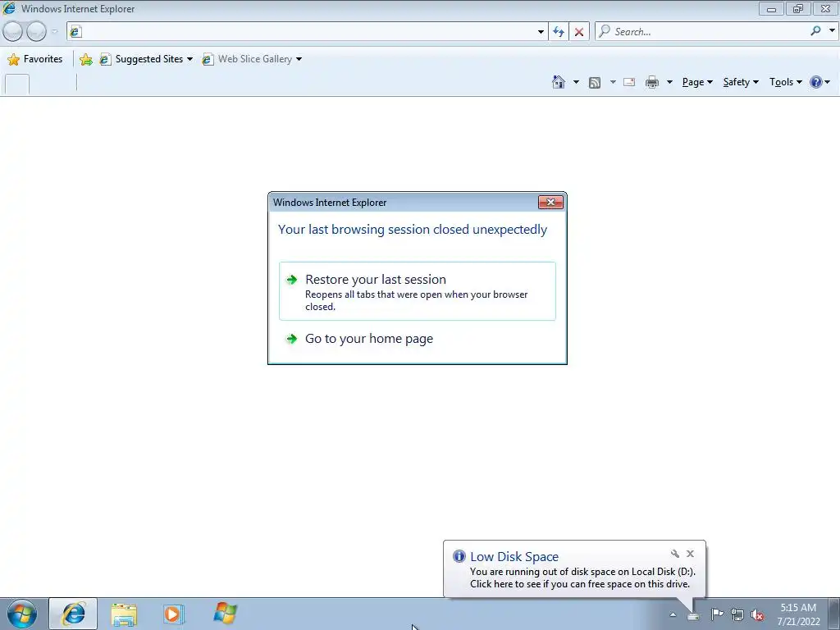Click the taskbar clock showing 5:15 AM
Screen dimensions: 840x630
click(798, 614)
